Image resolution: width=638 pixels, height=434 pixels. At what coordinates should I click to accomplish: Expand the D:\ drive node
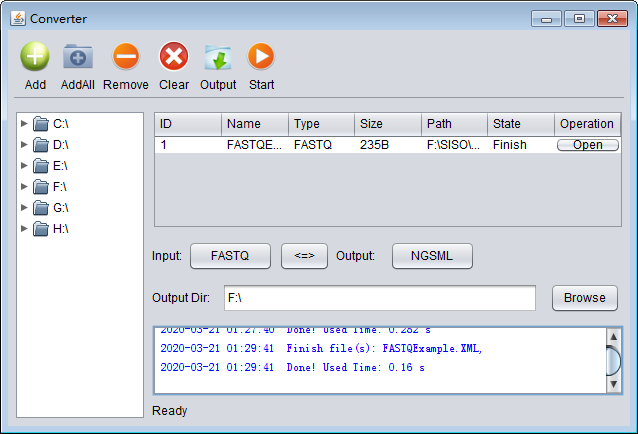[x=25, y=145]
